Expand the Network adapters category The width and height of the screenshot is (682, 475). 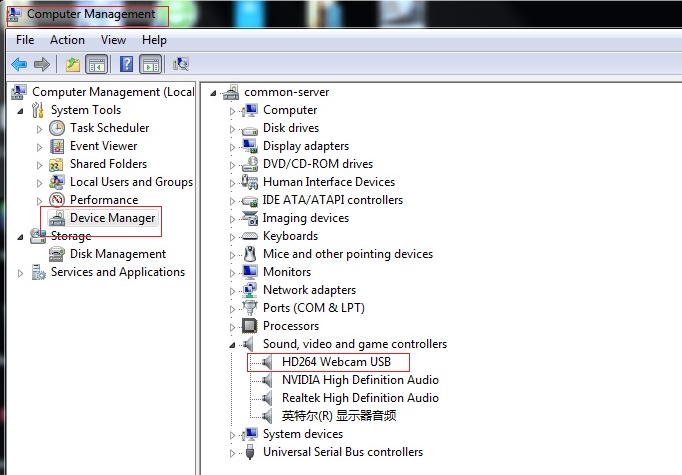point(232,291)
